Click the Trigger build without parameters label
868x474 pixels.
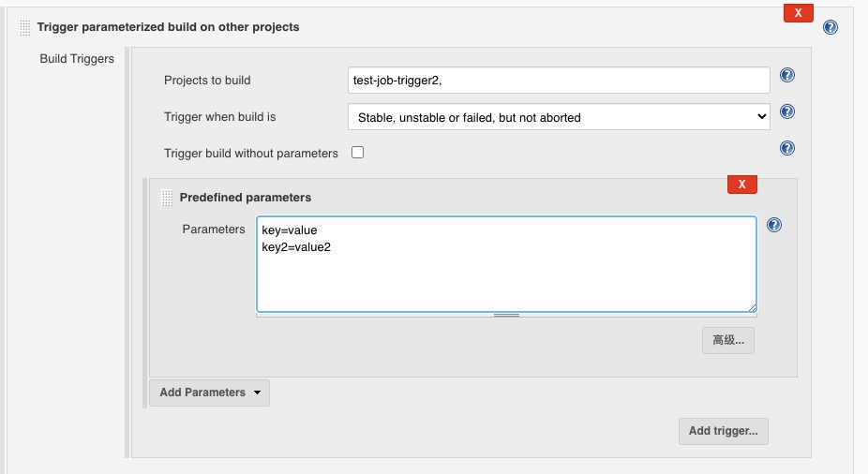[x=250, y=154]
